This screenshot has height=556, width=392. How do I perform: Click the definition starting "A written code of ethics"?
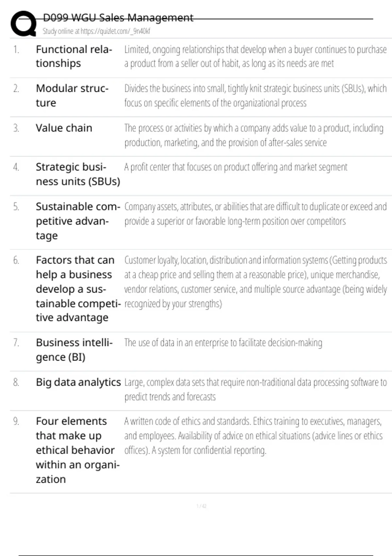(x=253, y=436)
